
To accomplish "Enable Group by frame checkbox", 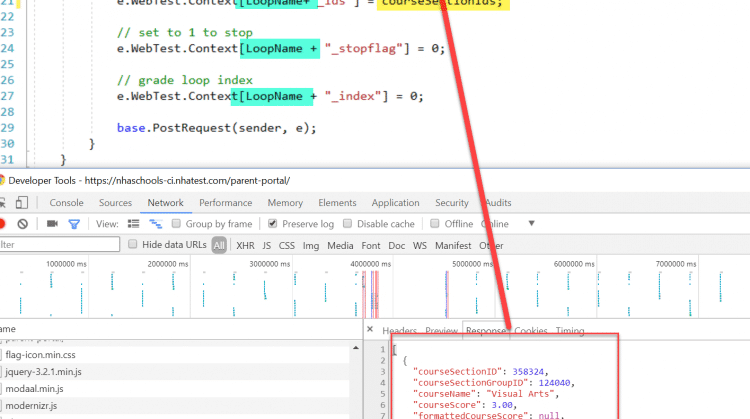I will pos(176,223).
